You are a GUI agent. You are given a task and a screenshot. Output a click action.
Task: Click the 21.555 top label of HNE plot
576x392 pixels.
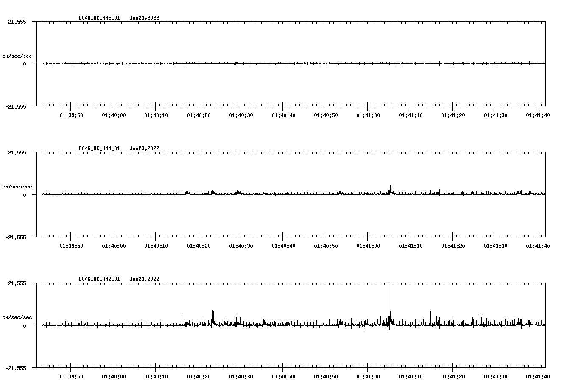(17, 22)
